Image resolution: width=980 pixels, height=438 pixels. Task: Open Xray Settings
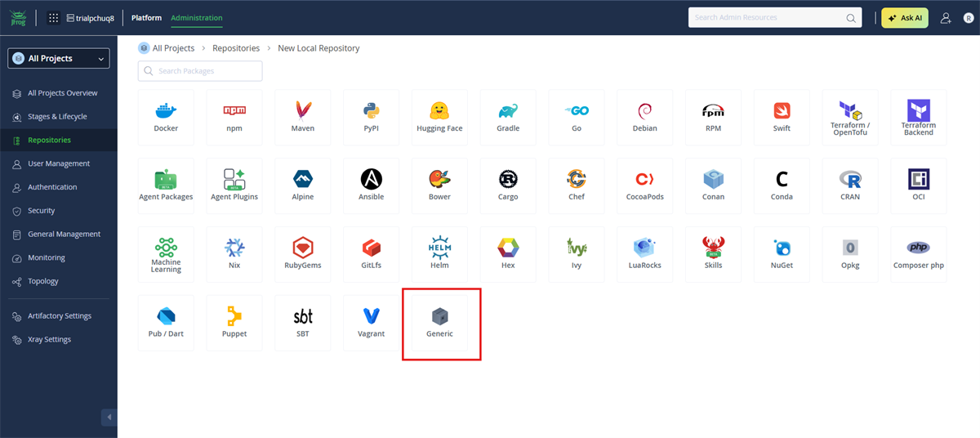point(59,340)
